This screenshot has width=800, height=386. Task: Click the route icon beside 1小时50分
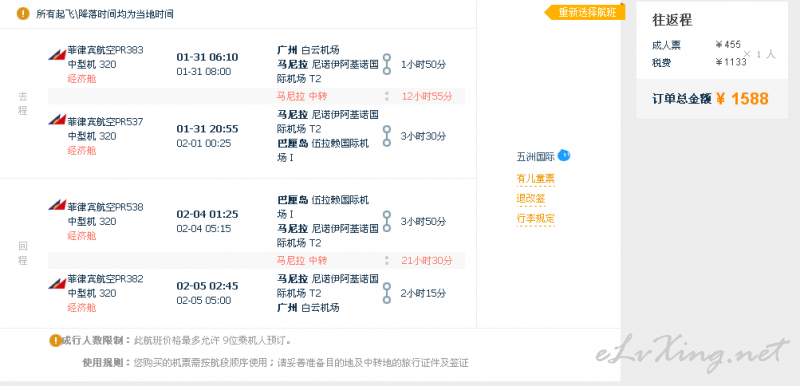coord(387,64)
